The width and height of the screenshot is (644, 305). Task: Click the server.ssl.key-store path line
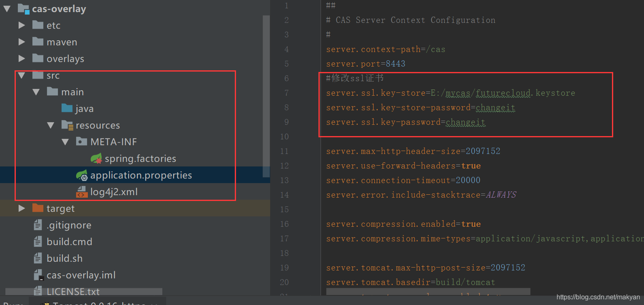[x=451, y=93]
